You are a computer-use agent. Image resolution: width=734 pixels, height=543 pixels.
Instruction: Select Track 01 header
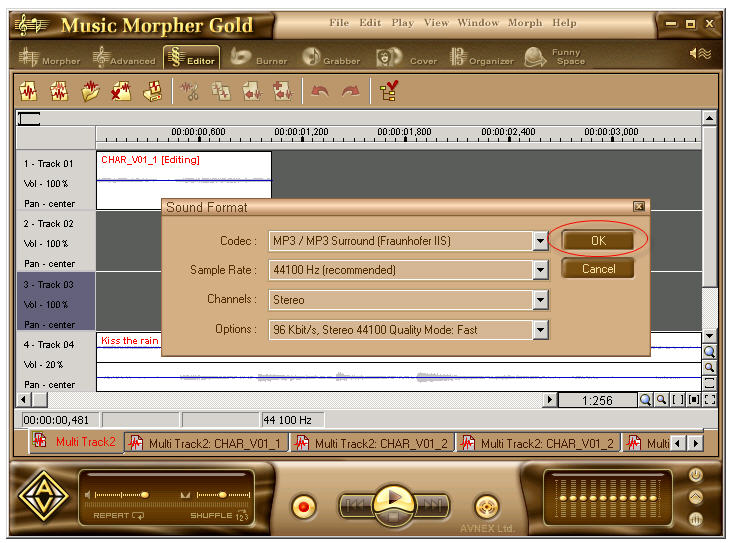coord(56,180)
